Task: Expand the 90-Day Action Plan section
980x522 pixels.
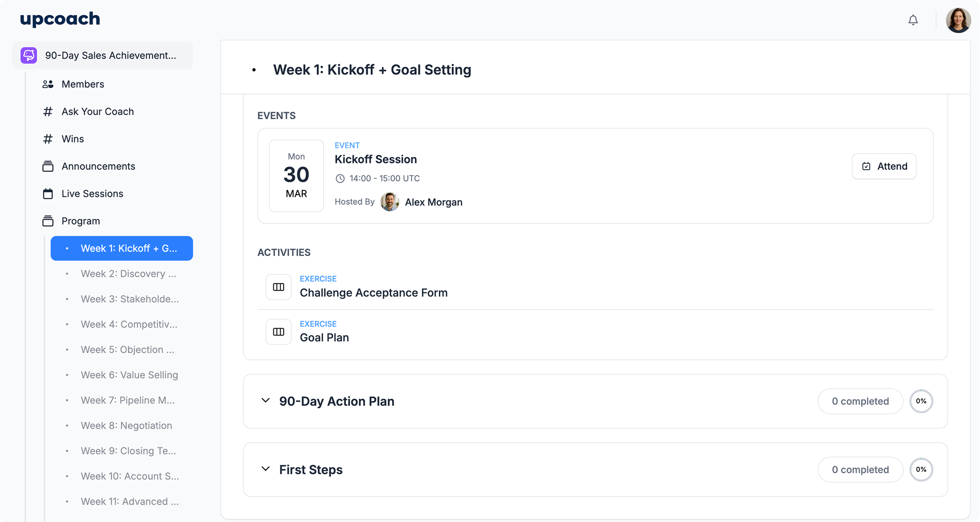Action: click(x=266, y=401)
